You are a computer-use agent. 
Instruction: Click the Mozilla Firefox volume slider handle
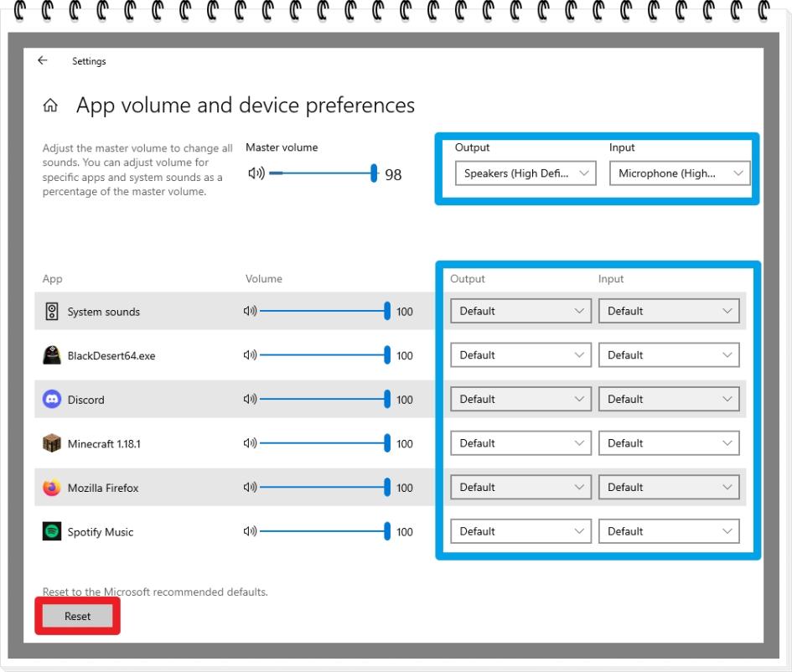point(387,488)
